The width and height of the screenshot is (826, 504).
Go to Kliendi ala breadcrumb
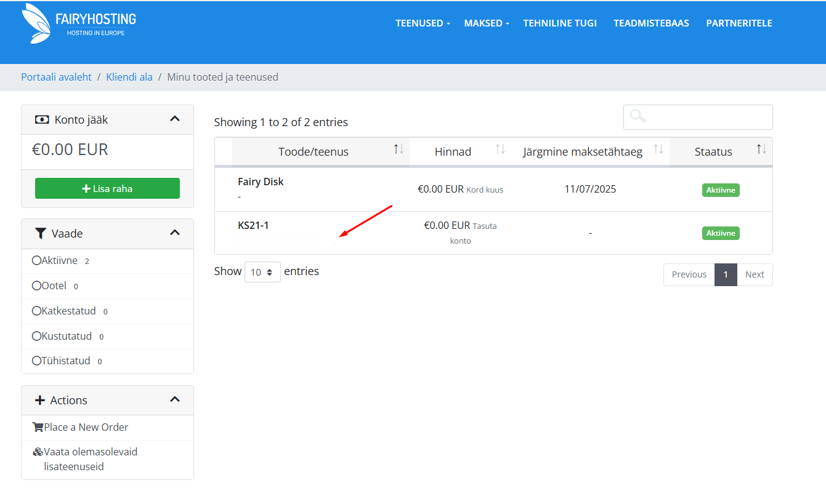coord(129,77)
